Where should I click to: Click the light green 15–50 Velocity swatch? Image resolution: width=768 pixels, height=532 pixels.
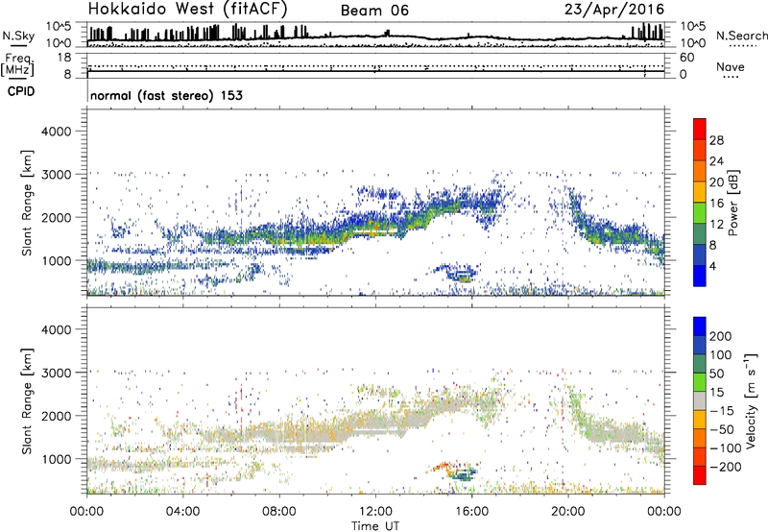click(x=700, y=382)
